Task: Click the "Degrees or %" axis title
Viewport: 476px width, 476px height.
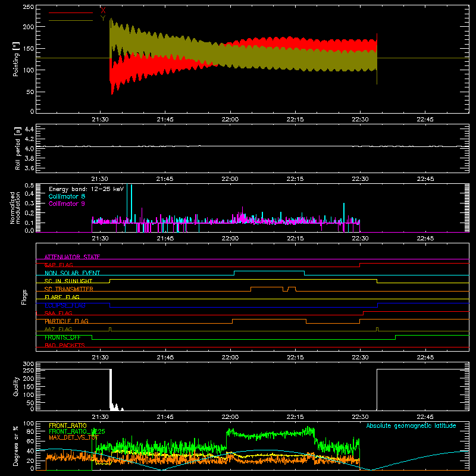Action: 16,446
